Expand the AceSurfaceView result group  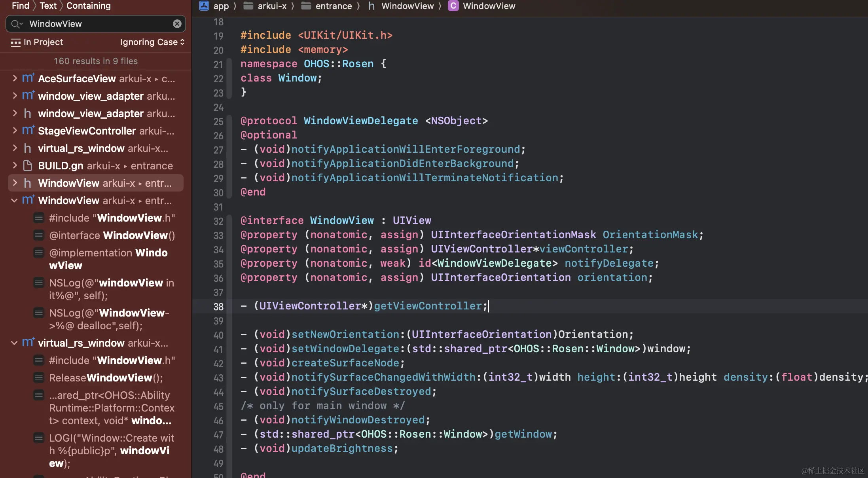(15, 78)
